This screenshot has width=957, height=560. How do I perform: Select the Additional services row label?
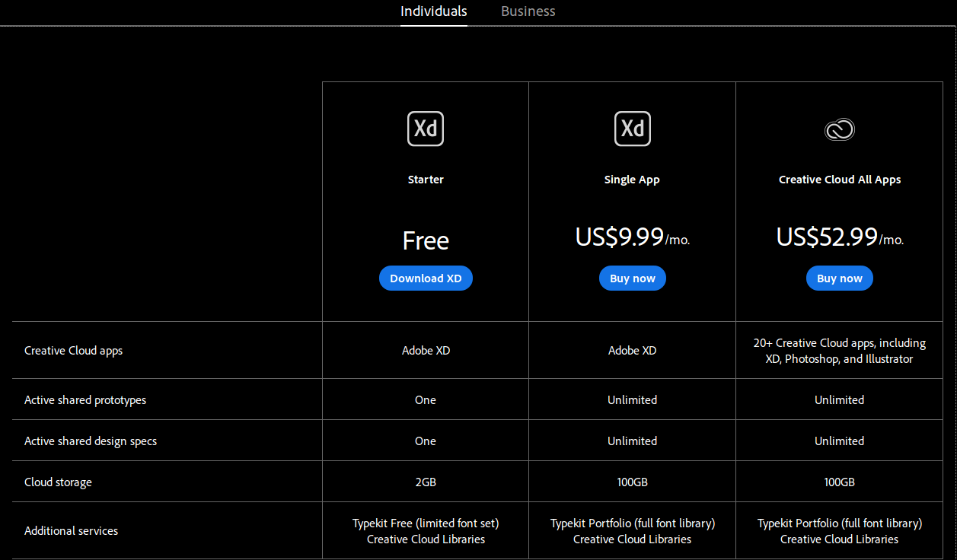[x=71, y=531]
